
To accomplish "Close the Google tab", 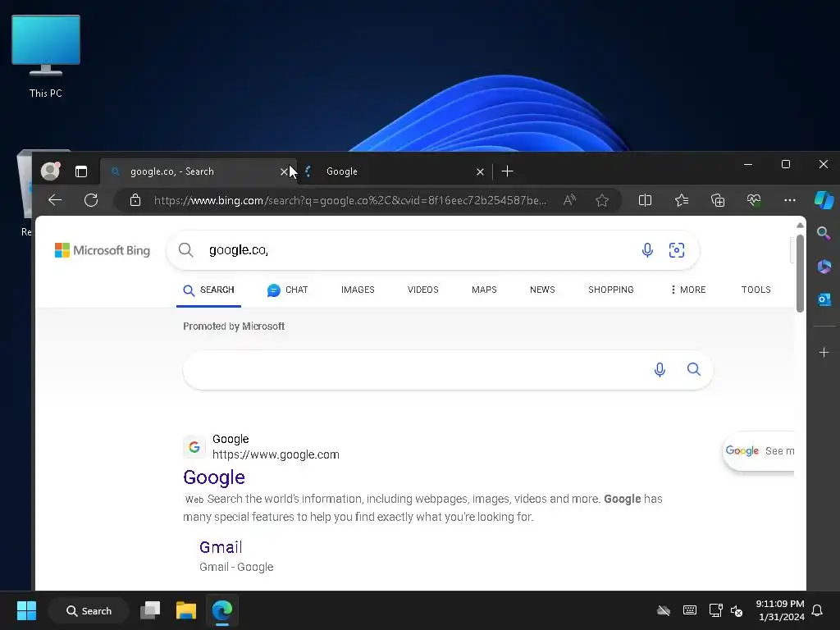I will tap(480, 172).
